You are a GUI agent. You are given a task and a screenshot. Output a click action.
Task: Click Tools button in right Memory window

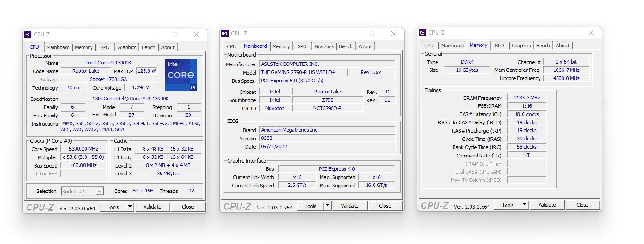pyautogui.click(x=508, y=205)
